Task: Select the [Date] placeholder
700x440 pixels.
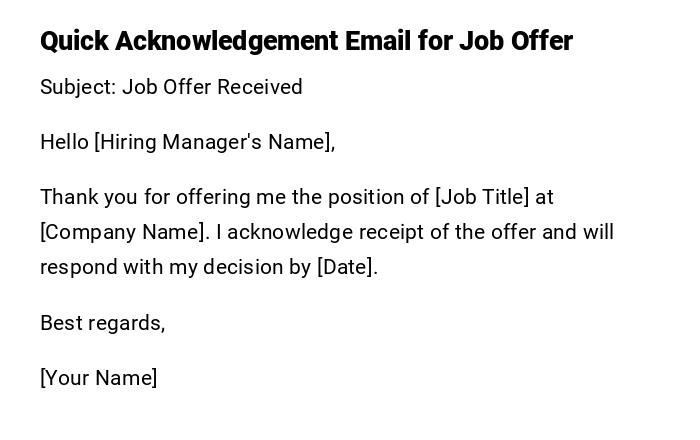Action: pyautogui.click(x=345, y=267)
